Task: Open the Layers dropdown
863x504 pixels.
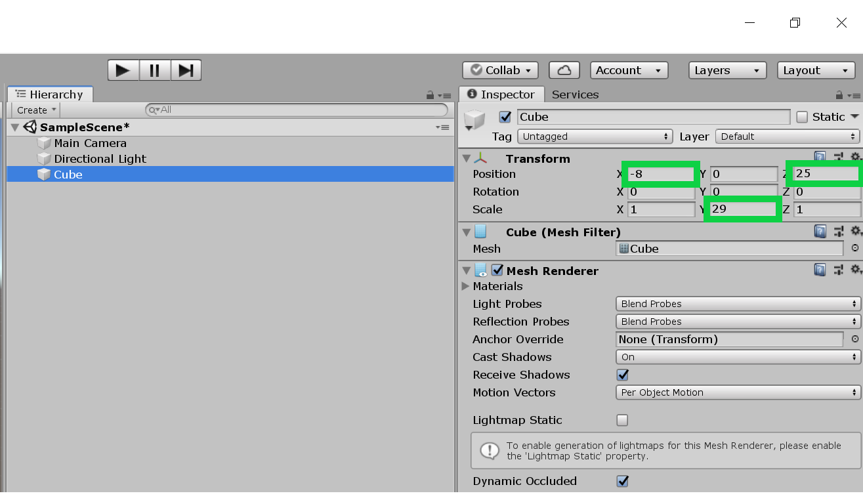Action: [726, 70]
